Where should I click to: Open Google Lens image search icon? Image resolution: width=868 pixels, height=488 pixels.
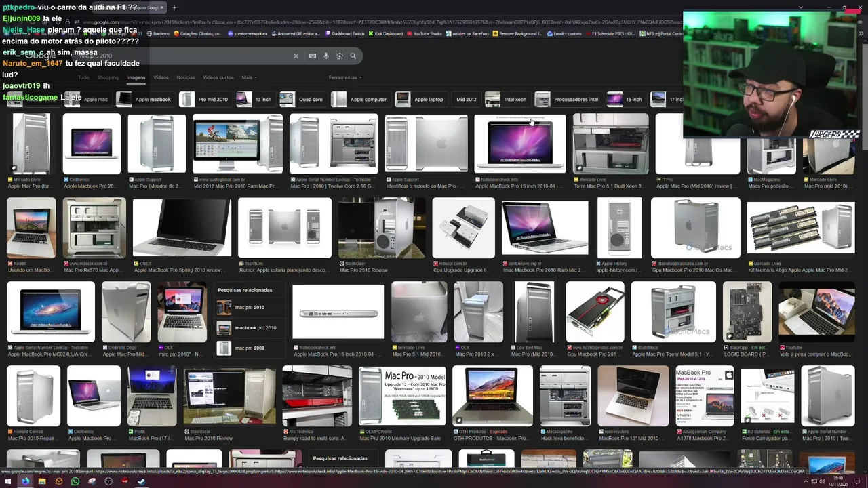click(x=340, y=56)
